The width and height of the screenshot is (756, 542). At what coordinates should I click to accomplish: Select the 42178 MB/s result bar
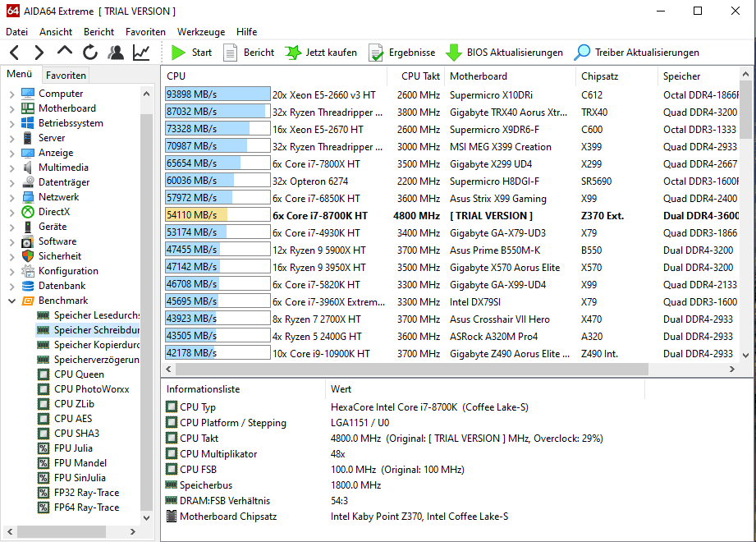[218, 353]
